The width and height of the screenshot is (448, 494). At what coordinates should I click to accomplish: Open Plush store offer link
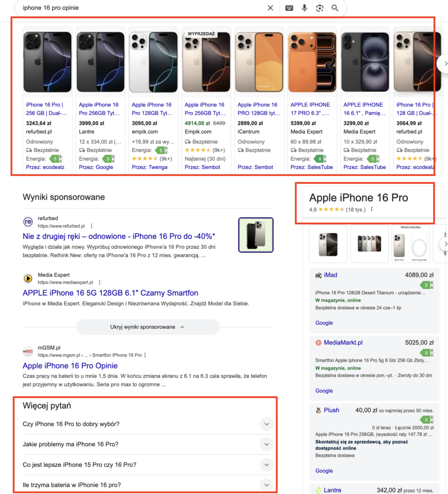pos(331,410)
